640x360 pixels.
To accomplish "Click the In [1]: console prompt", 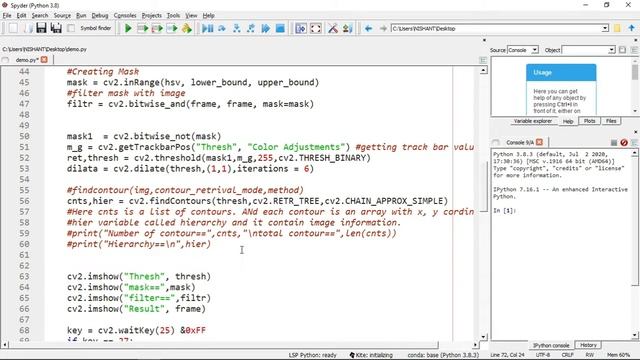I will point(504,211).
